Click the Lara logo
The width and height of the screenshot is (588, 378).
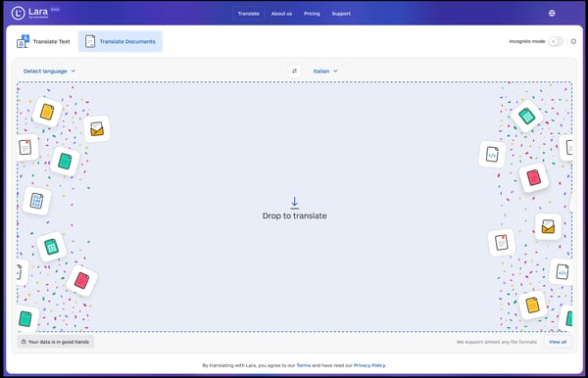[30, 13]
